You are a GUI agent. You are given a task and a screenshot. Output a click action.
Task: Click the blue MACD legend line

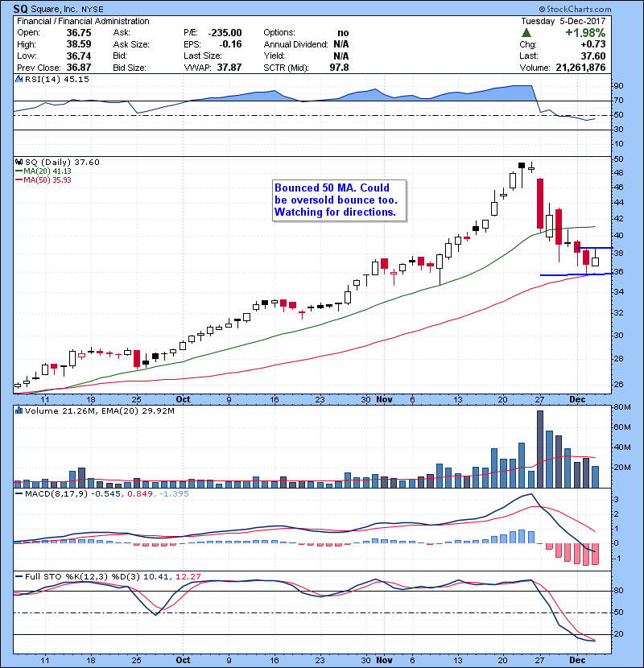19,494
